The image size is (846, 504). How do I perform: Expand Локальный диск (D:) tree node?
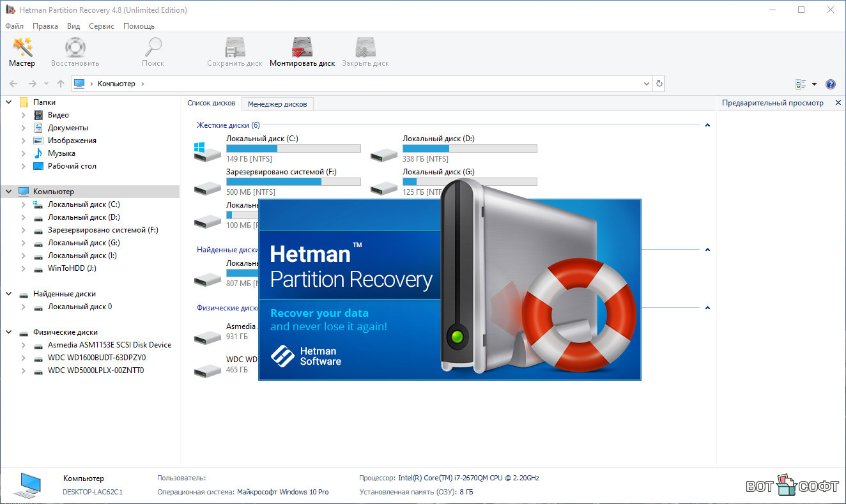coord(24,217)
